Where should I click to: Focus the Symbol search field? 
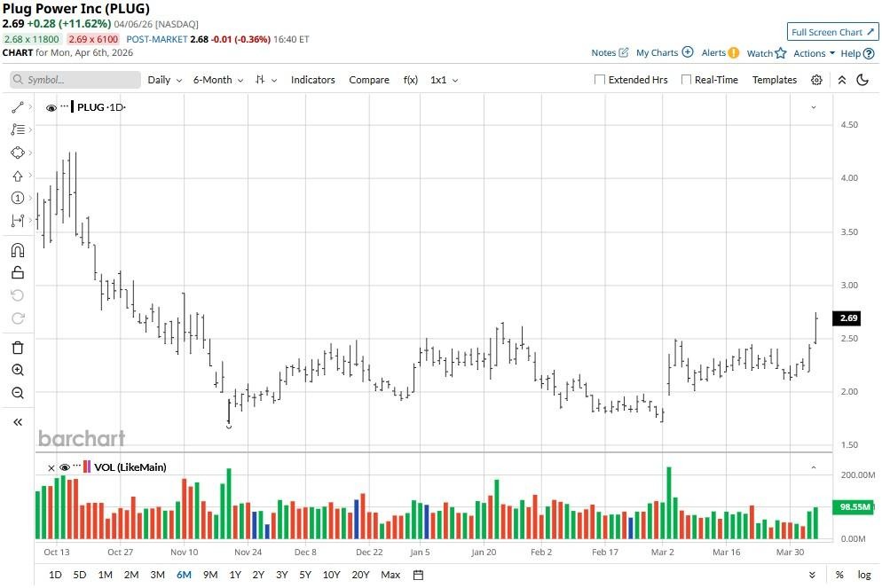tap(75, 80)
